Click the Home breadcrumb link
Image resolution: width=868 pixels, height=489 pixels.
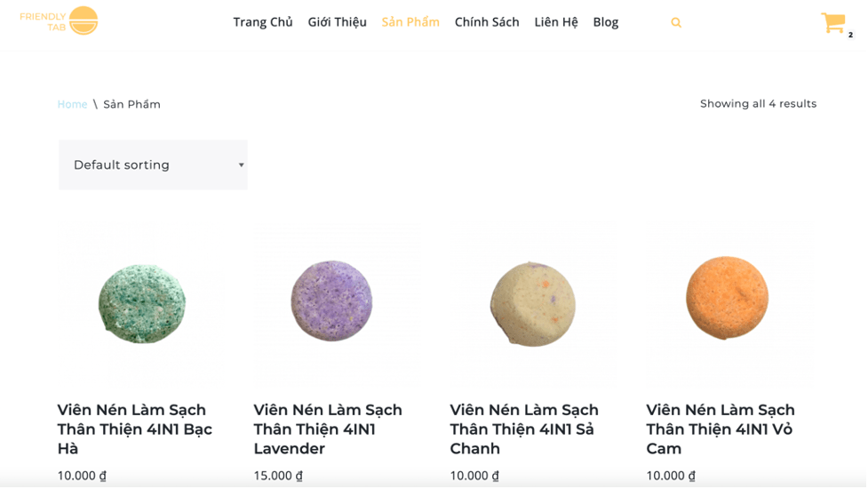73,104
